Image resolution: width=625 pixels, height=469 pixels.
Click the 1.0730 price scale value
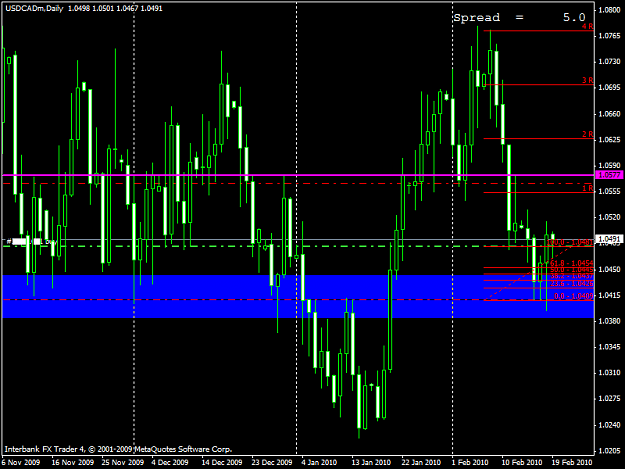[x=610, y=61]
